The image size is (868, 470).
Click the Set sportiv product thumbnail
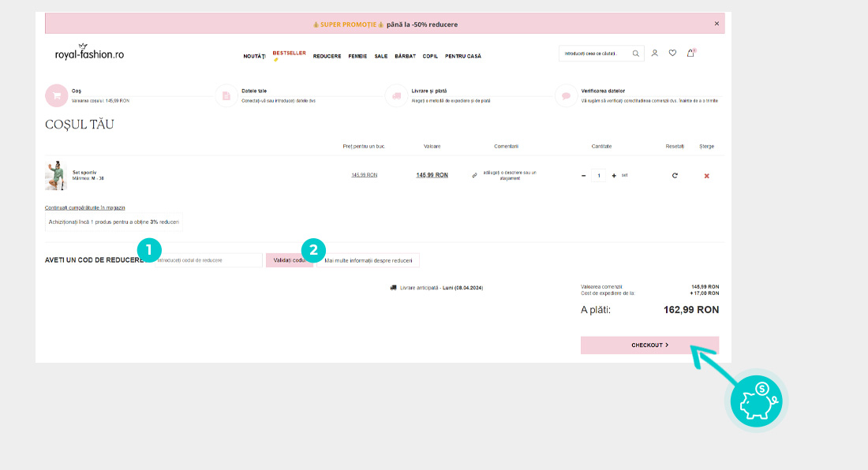pos(55,175)
